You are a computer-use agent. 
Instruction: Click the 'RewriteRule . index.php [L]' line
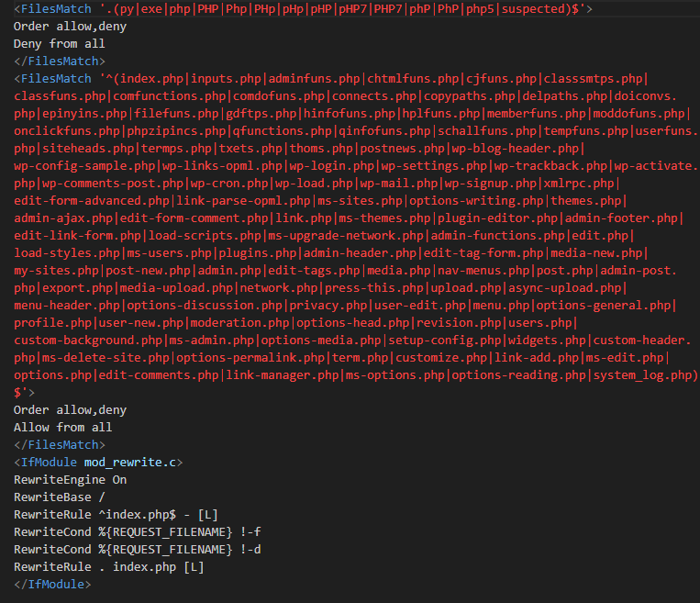(x=109, y=567)
